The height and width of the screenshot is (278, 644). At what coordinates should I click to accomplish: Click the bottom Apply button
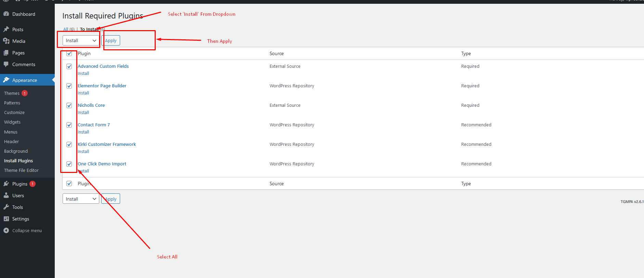pos(111,199)
